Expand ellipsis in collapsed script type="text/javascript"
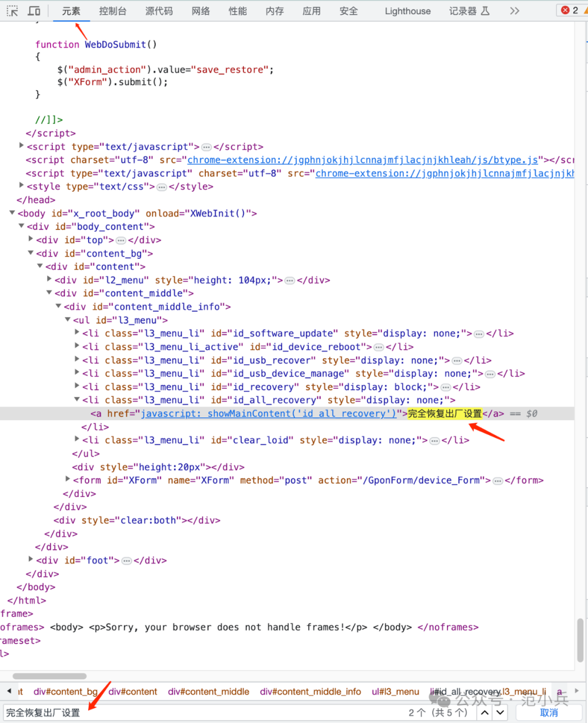 tap(206, 147)
